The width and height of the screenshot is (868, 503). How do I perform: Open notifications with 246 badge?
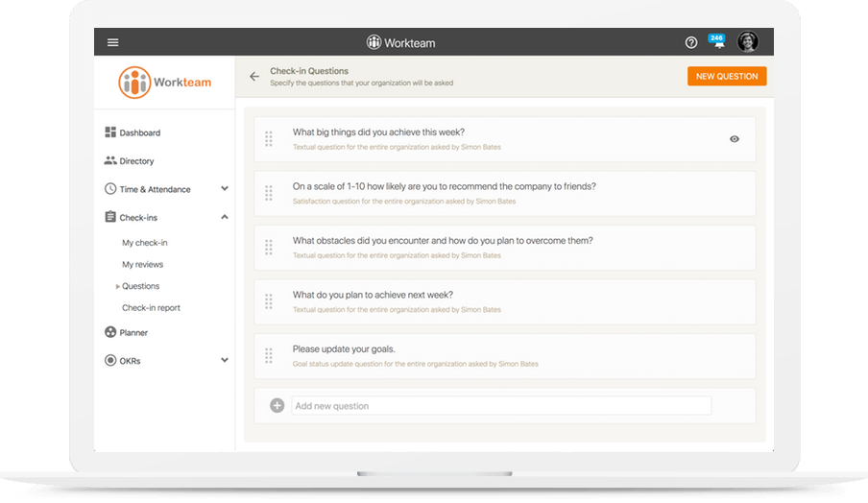[x=717, y=41]
